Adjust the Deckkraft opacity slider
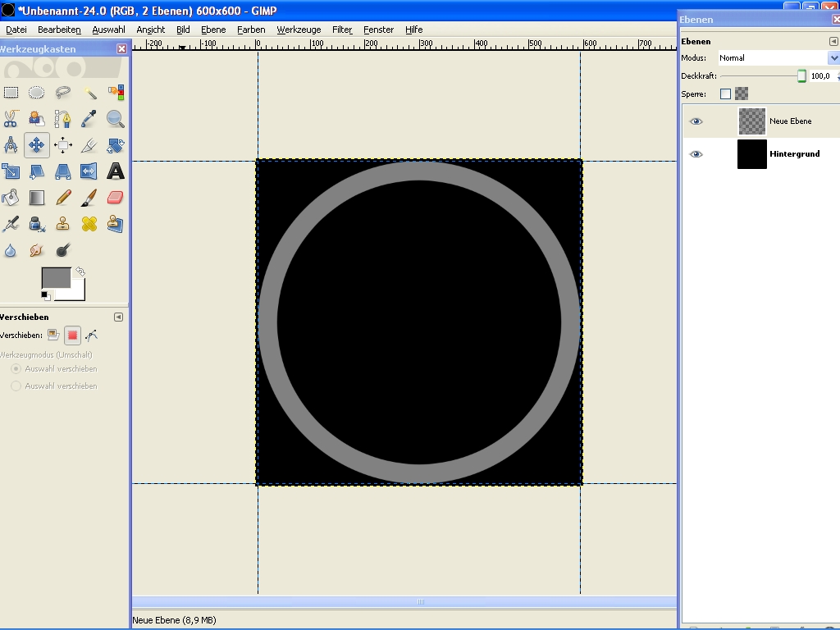Image resolution: width=840 pixels, height=630 pixels. coord(763,76)
